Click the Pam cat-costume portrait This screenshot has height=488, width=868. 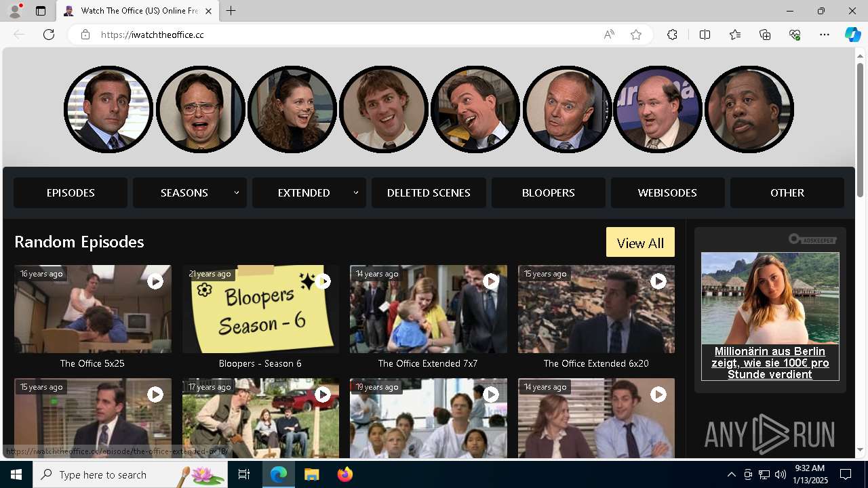292,109
